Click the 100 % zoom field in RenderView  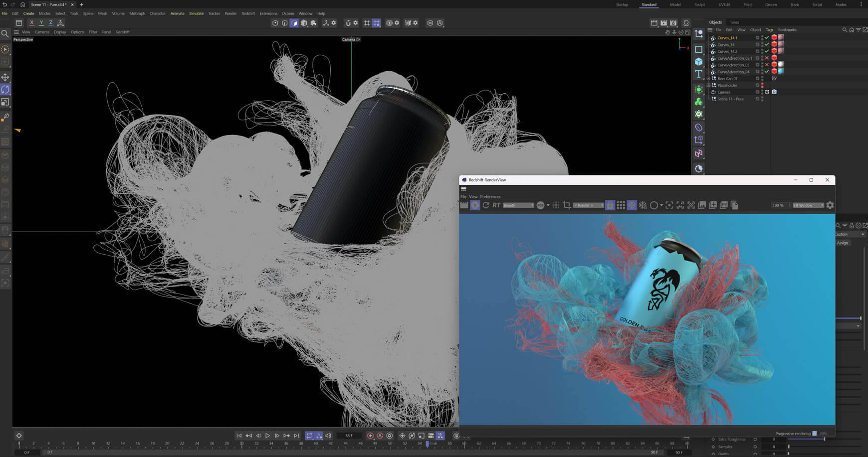(779, 205)
